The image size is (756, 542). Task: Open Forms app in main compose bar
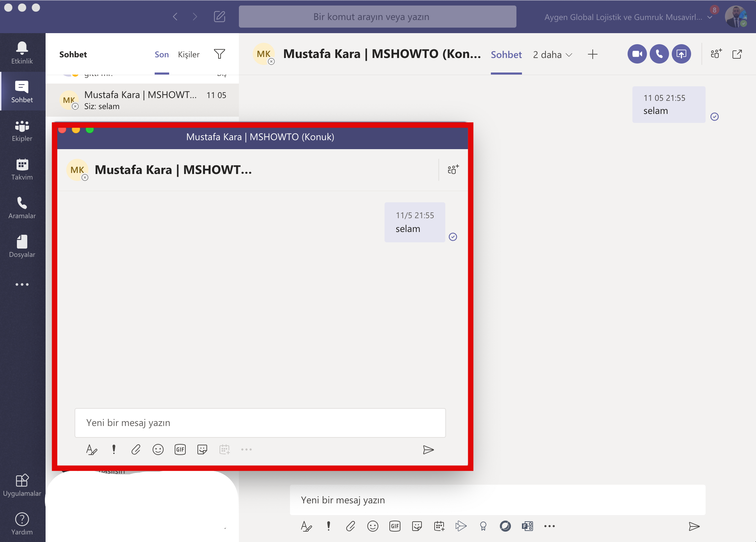527,526
